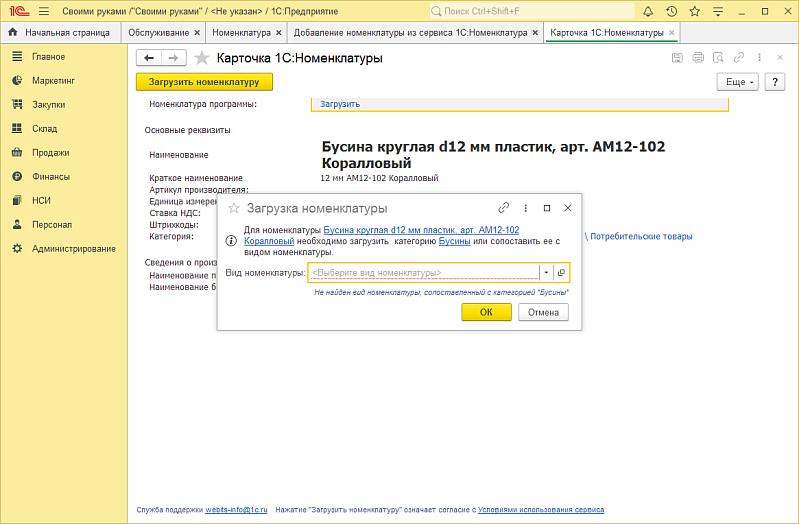This screenshot has height=524, width=799.
Task: Click the back arrow navigation button
Action: click(148, 58)
